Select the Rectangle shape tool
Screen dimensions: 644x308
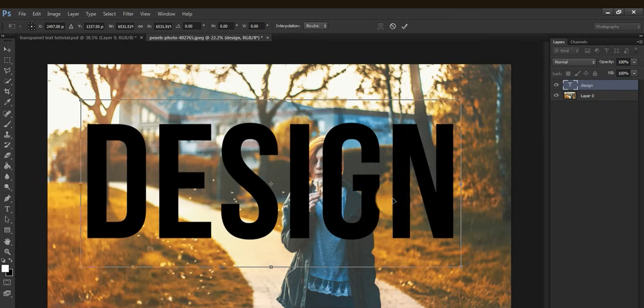click(x=7, y=230)
